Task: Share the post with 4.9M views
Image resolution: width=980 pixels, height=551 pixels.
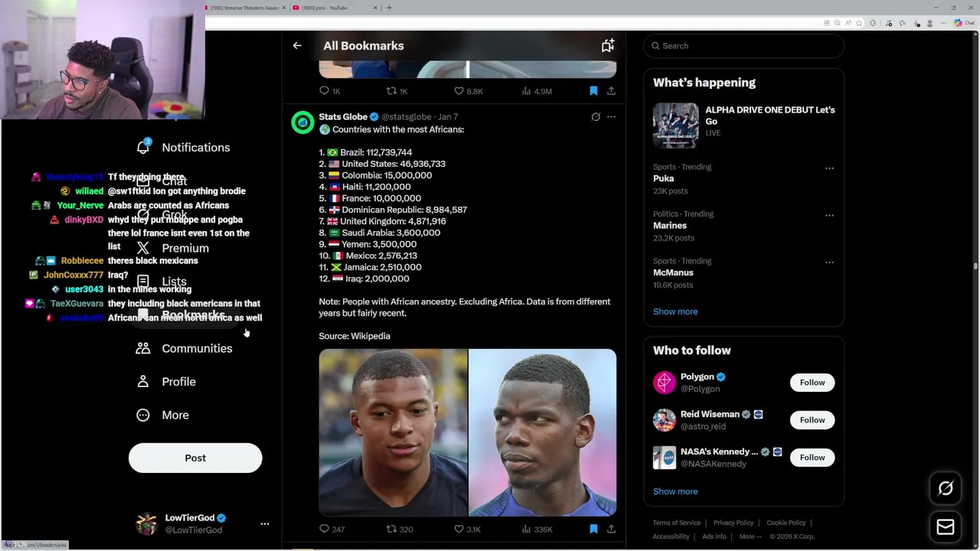Action: tap(611, 91)
